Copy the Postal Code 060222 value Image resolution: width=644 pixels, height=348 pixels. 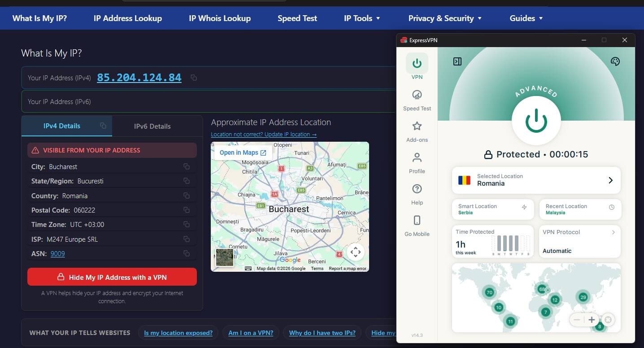(187, 210)
